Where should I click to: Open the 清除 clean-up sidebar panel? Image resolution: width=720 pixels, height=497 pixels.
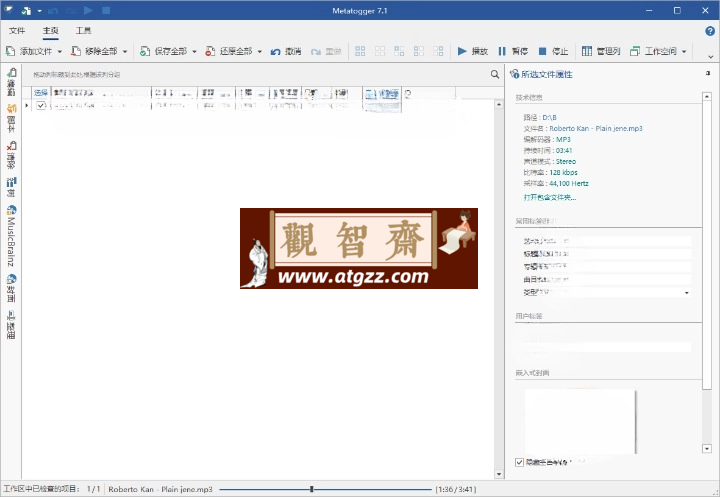11,154
